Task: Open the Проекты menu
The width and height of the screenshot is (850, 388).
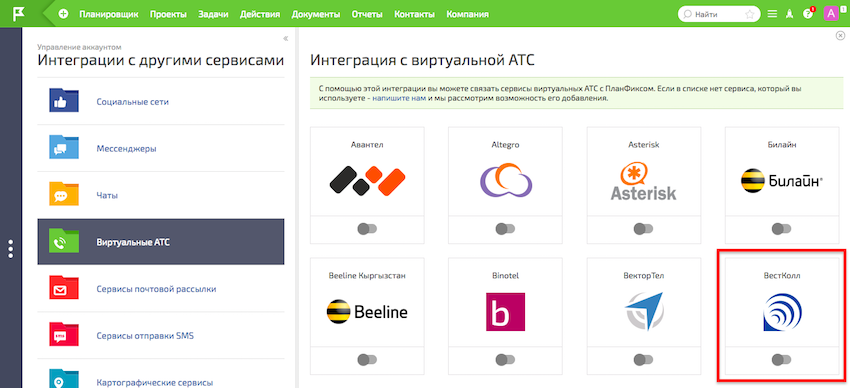Action: coord(168,15)
